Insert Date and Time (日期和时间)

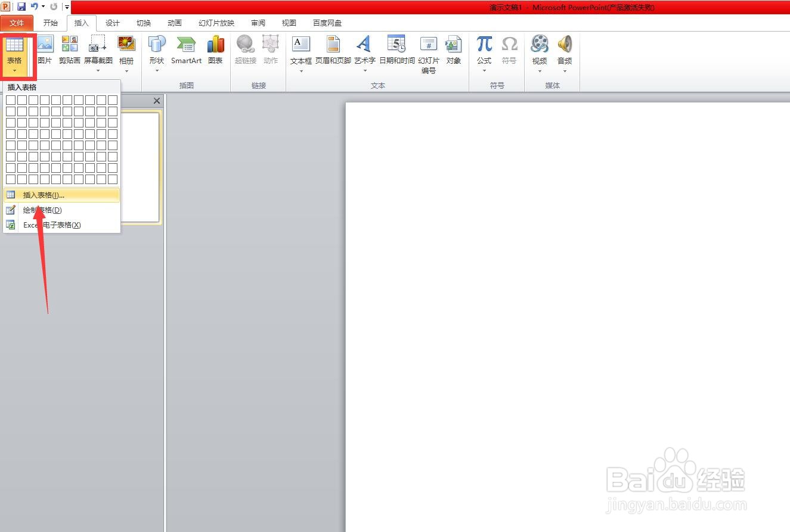coord(397,51)
